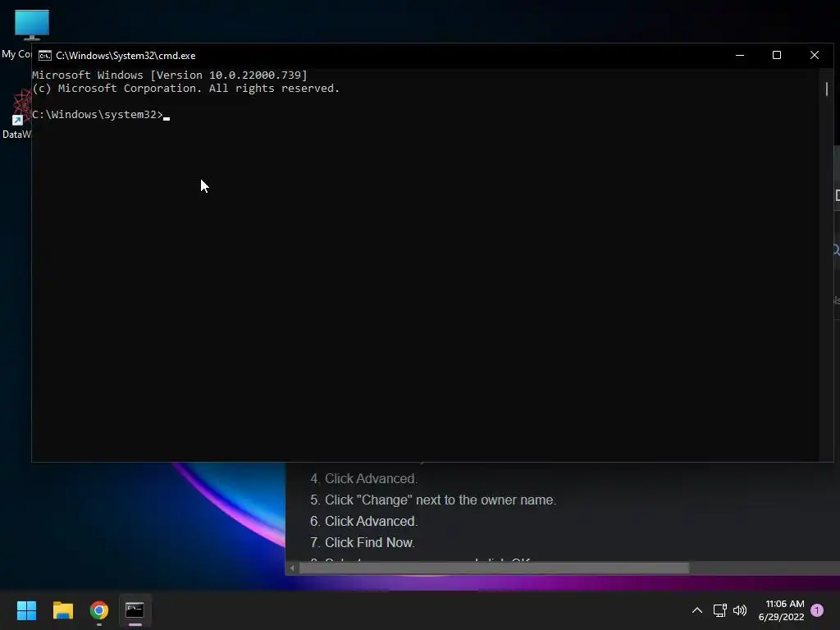
Task: Click the cmd.exe title bar icon
Action: 45,56
